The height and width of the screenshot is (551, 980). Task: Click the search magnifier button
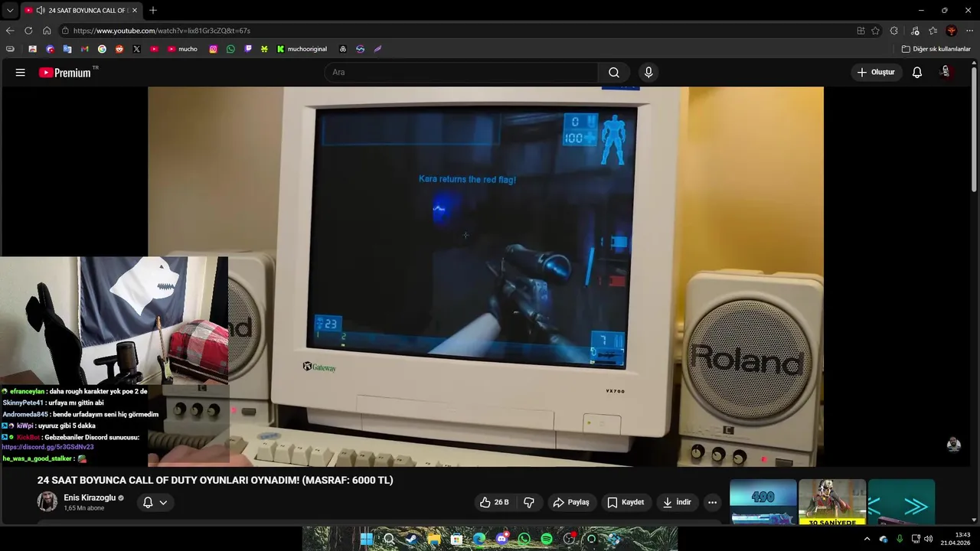[x=614, y=73]
